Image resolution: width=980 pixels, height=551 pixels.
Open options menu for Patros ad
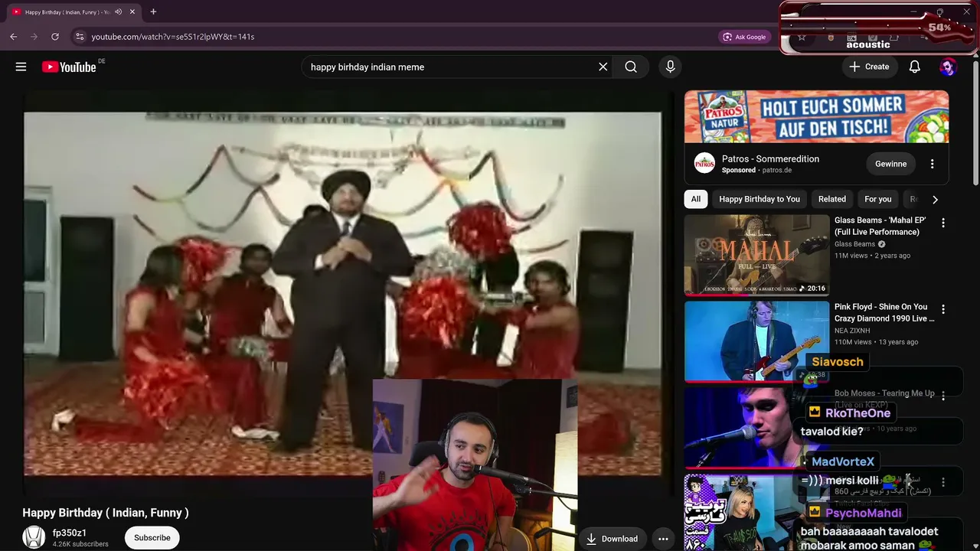tap(932, 164)
